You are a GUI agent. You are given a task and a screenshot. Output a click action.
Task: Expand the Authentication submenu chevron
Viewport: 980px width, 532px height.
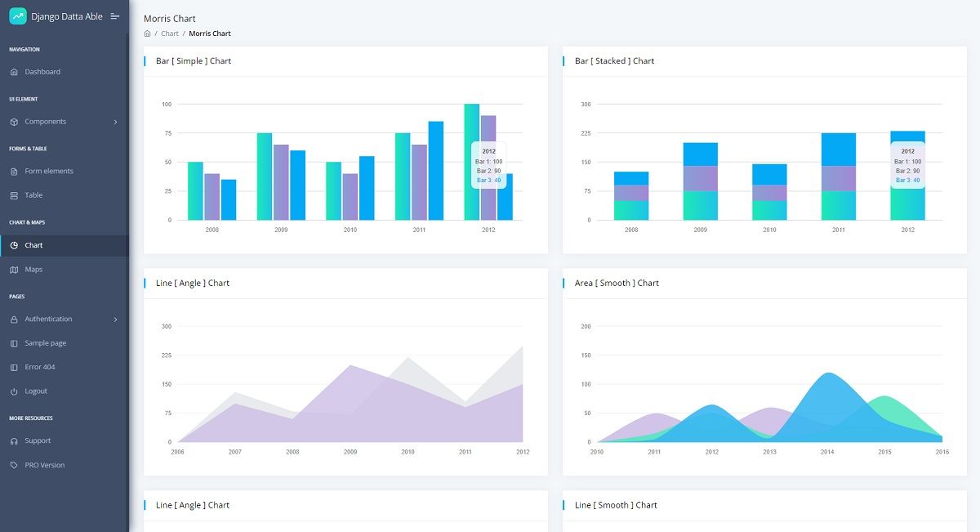[115, 320]
